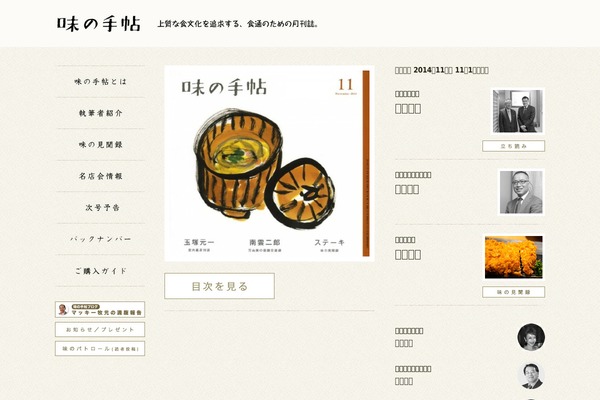600x400 pixels.
Task: Click the fried cutlet food photo
Action: click(x=514, y=257)
